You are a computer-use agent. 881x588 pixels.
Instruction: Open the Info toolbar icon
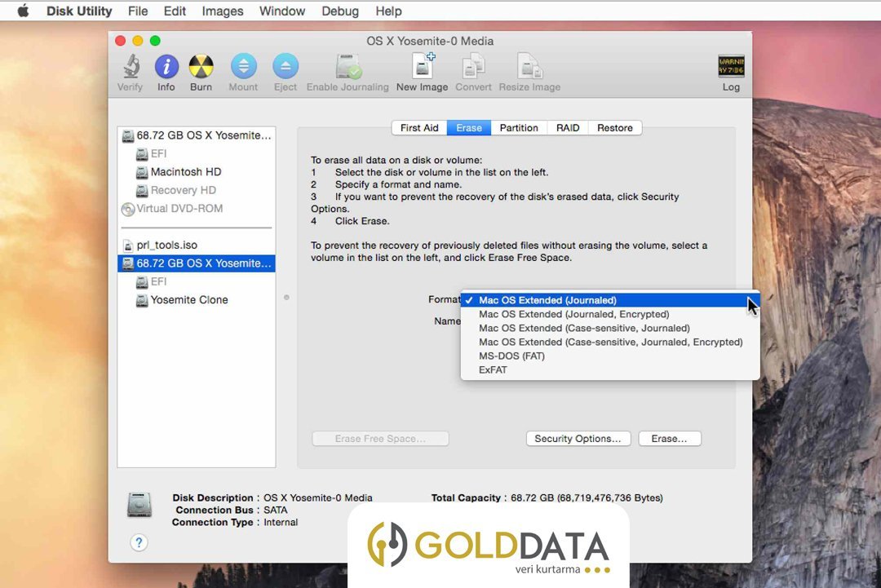(166, 67)
